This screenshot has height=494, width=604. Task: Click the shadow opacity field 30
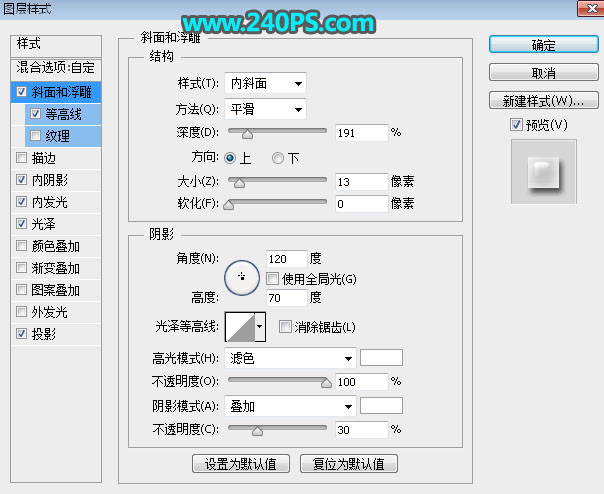click(x=361, y=429)
